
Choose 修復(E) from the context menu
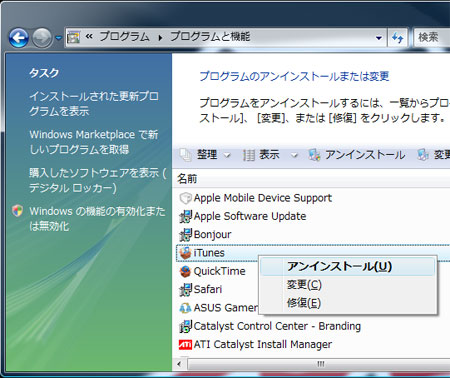[347, 303]
